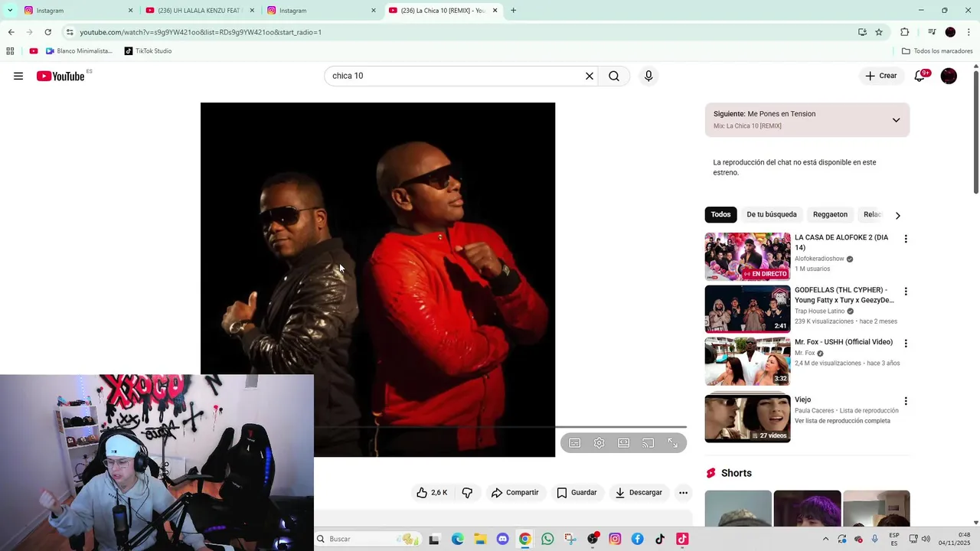Open the Chrome media control button

(x=932, y=32)
